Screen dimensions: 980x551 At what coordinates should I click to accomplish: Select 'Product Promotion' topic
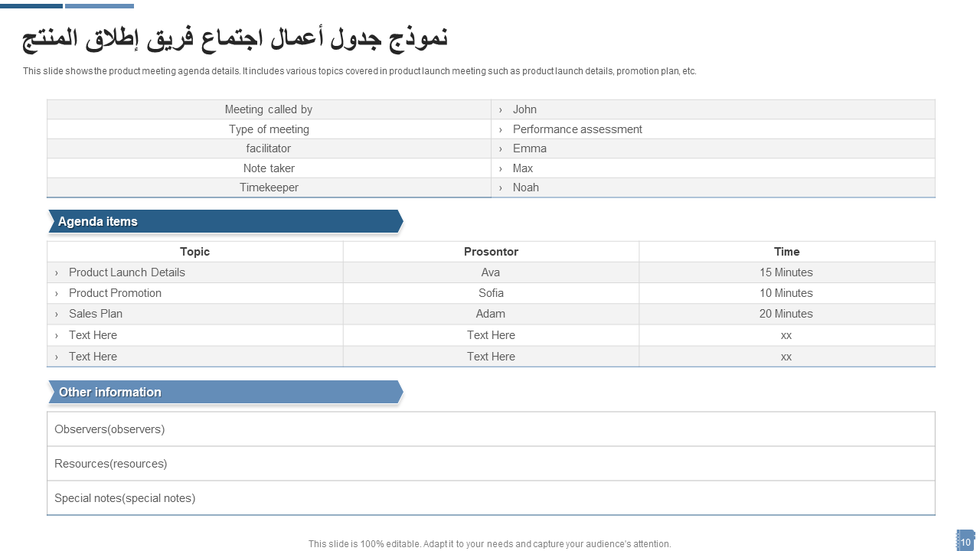pos(115,293)
